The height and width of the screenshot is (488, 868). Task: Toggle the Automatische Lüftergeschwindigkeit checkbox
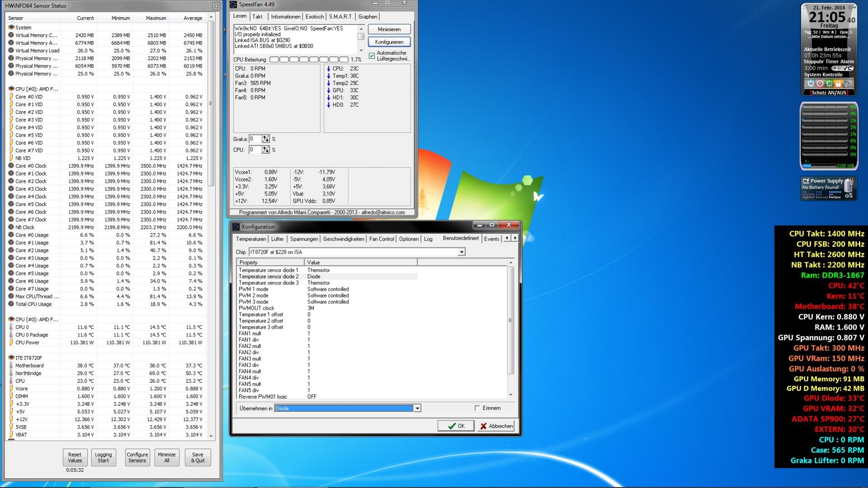click(372, 56)
